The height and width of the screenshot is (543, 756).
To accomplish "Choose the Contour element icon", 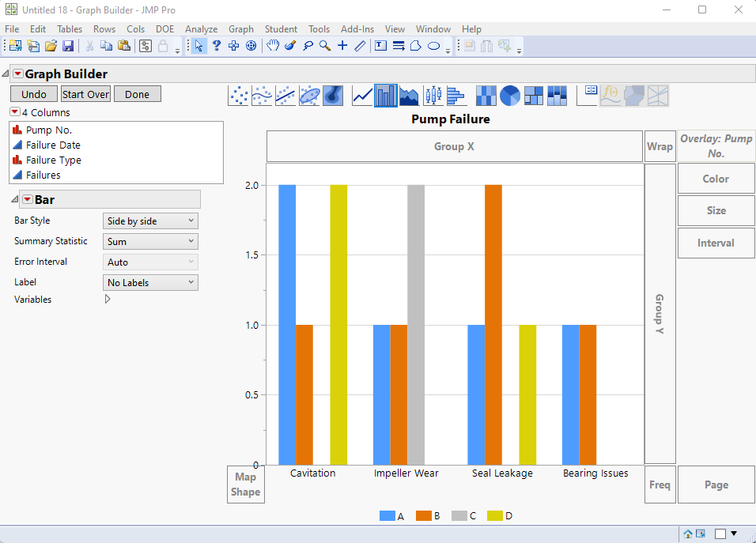I will click(333, 96).
